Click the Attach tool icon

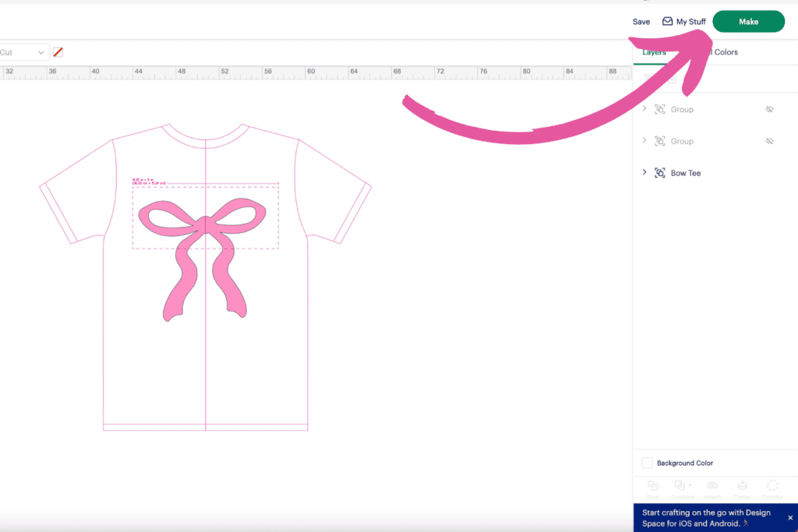tap(712, 487)
